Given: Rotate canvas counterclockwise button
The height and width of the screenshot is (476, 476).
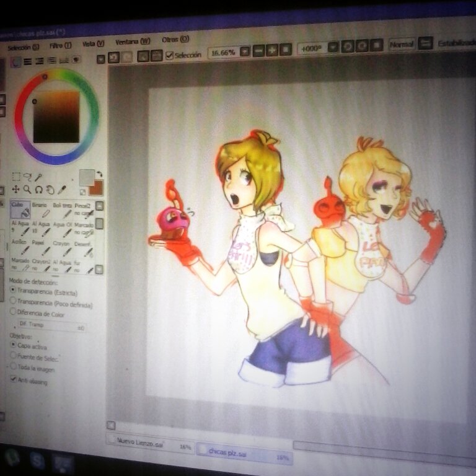Looking at the screenshot, I should (348, 46).
